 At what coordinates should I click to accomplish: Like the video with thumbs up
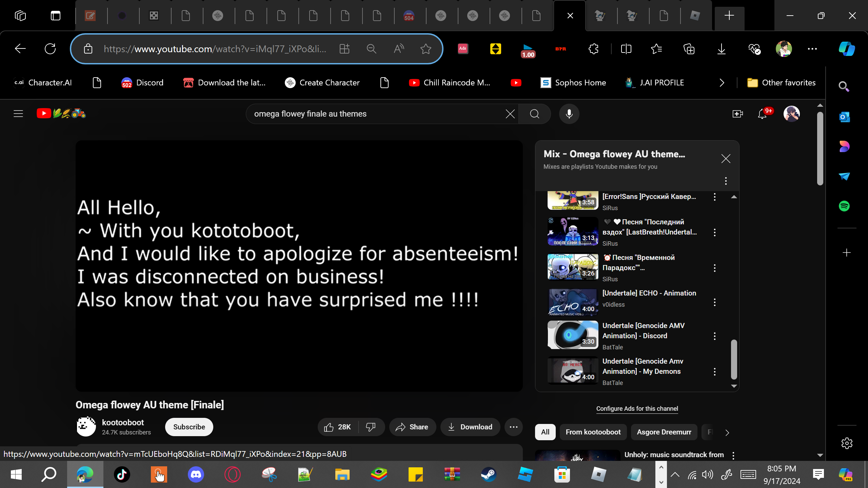point(329,427)
